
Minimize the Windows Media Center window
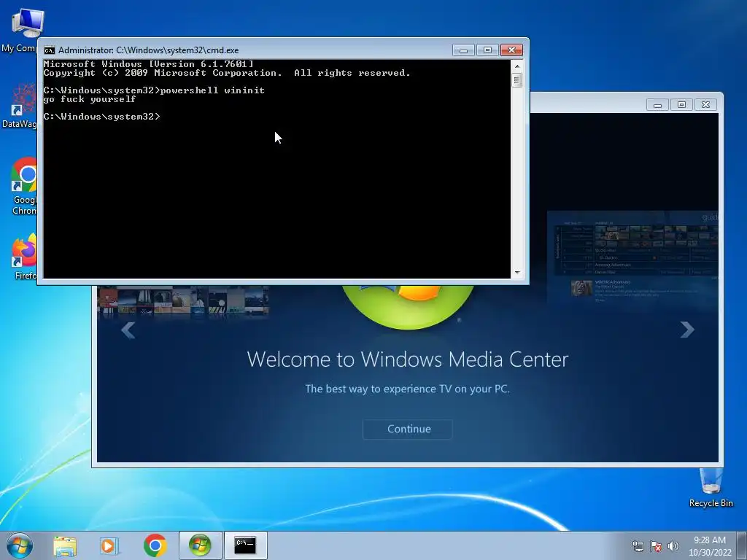pyautogui.click(x=657, y=105)
